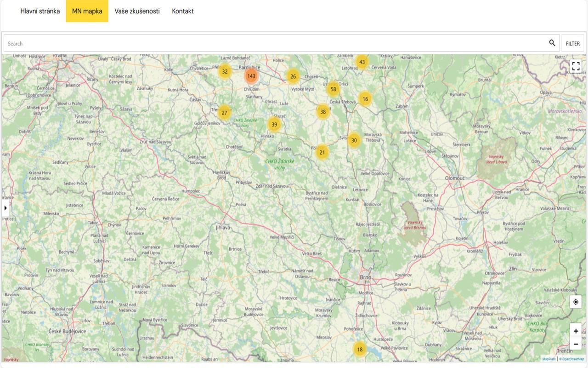The image size is (588, 368).
Task: Open the FILTER options
Action: coord(573,43)
